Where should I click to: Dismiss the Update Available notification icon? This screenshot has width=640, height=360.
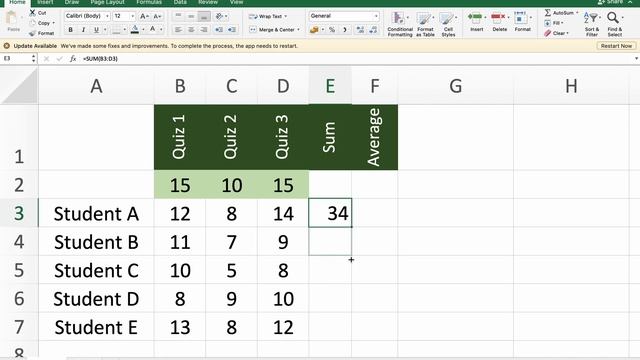click(x=7, y=46)
